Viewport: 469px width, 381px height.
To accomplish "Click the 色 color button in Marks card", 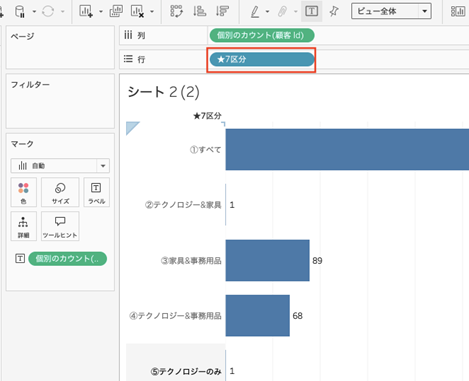I will [x=23, y=192].
